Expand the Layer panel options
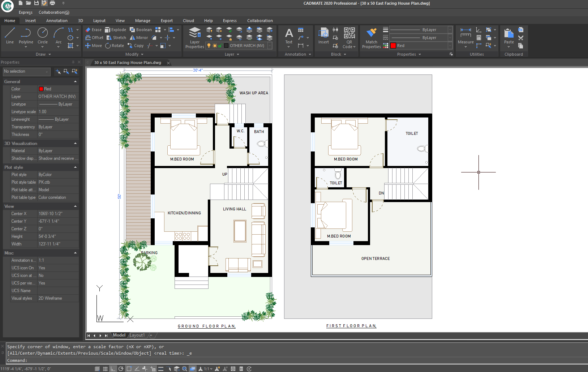Viewport: 588px width, 372px height. [232, 54]
